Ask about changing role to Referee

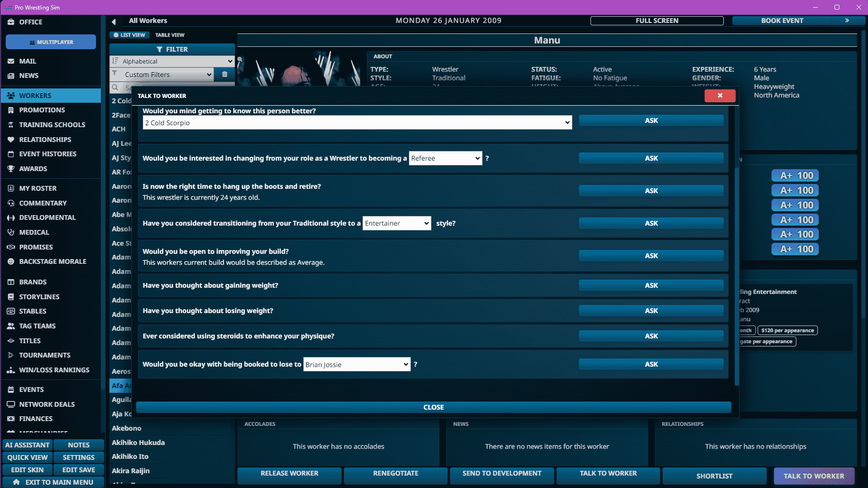point(651,158)
